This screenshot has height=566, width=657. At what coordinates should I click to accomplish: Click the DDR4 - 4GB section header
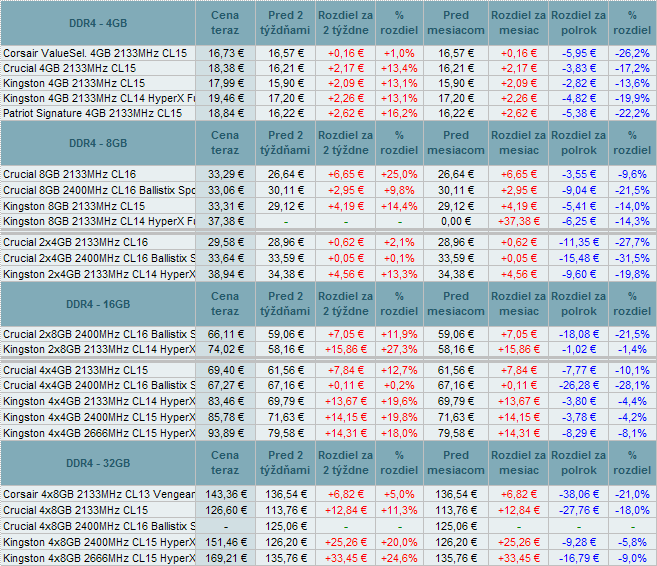click(x=98, y=23)
